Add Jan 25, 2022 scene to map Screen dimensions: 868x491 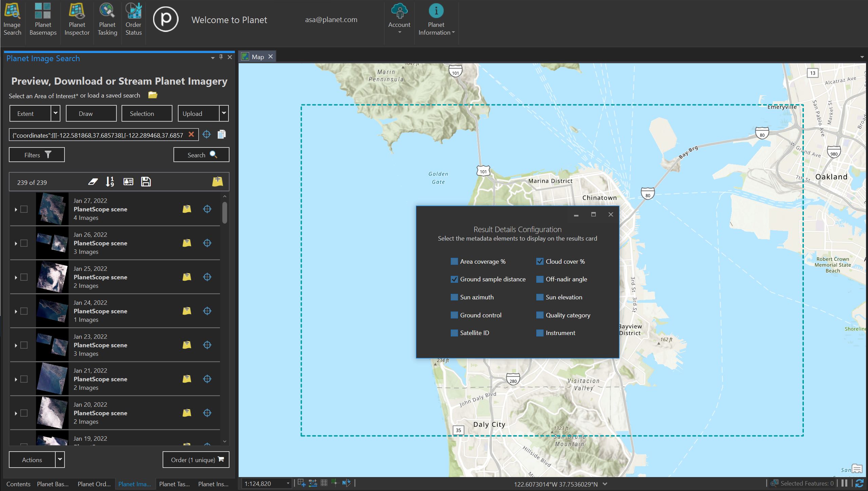pos(187,277)
